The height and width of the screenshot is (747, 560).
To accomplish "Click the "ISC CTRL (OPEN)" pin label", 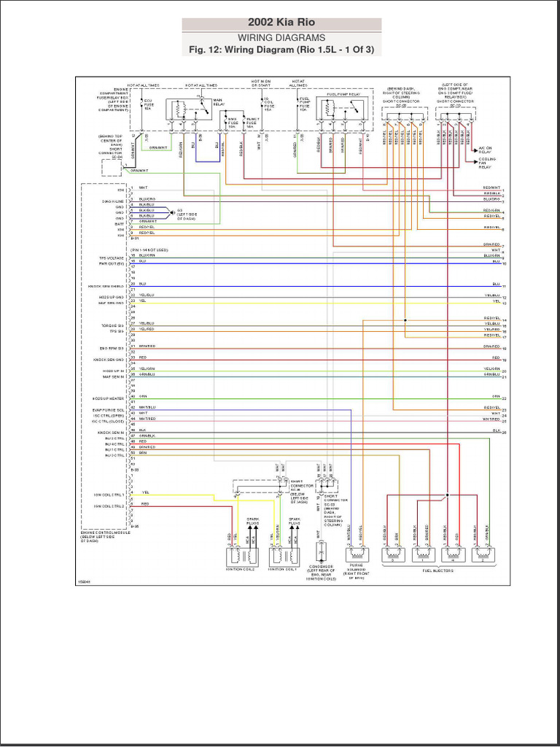I will point(108,415).
